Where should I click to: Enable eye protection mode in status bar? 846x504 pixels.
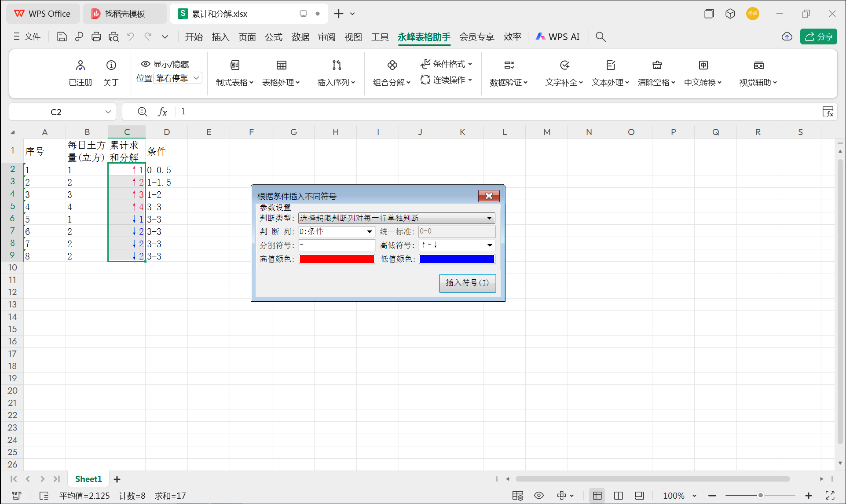(538, 495)
